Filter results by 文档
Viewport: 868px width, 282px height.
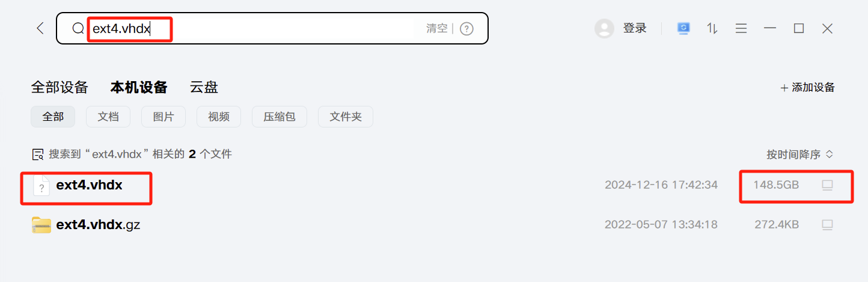pos(108,117)
